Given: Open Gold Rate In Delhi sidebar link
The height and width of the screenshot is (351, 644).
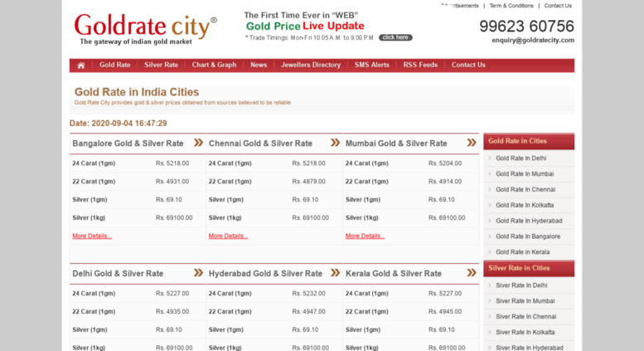Looking at the screenshot, I should click(521, 158).
